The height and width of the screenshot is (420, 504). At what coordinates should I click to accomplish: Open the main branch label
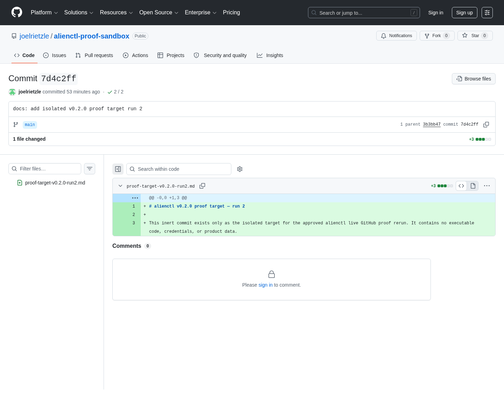[30, 125]
